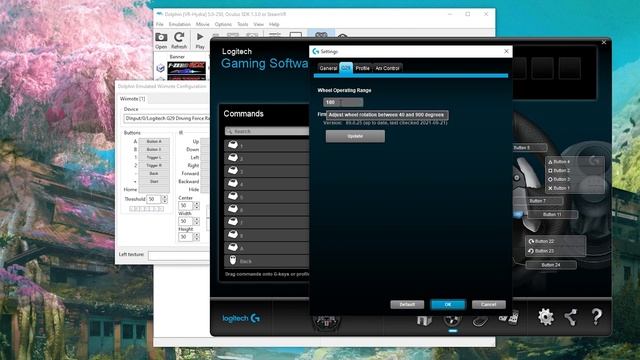Open the Tools menu in Dolphin

(242, 24)
